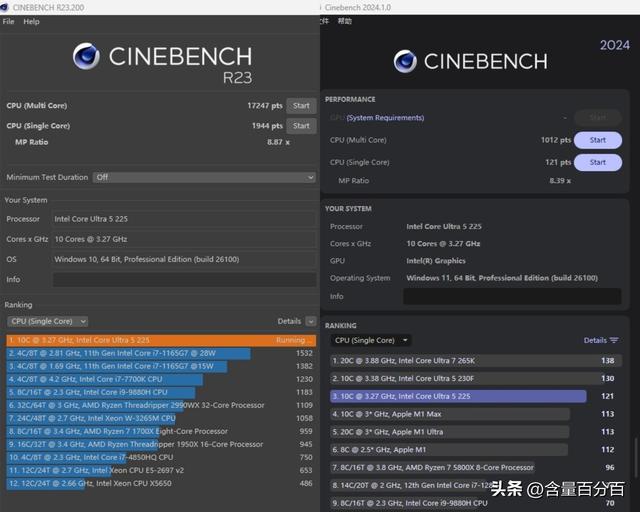Image resolution: width=640 pixels, height=512 pixels.
Task: Click the R23 MP Ratio value 8.87 x
Action: [x=278, y=142]
